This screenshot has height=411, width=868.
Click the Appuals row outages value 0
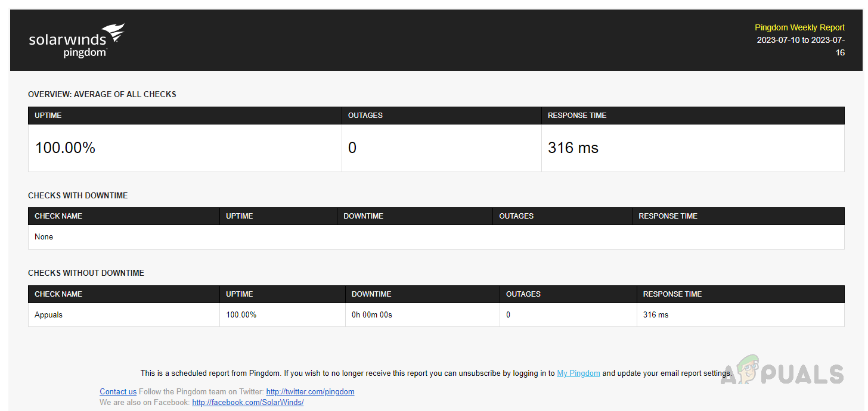pyautogui.click(x=508, y=315)
